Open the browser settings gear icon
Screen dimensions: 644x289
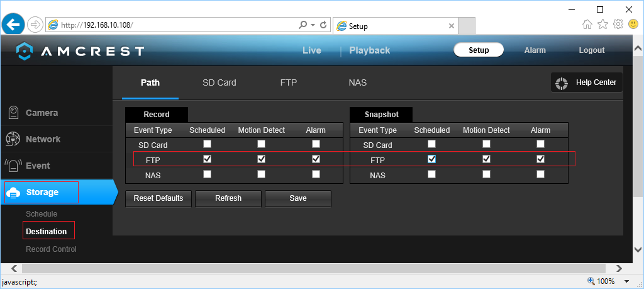[618, 24]
